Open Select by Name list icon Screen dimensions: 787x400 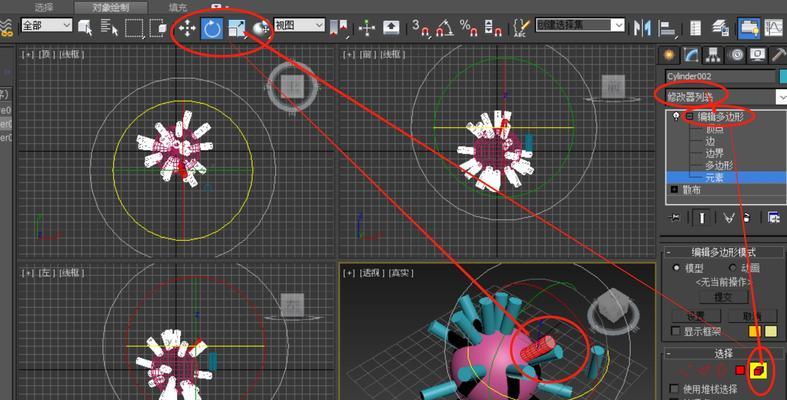[109, 28]
